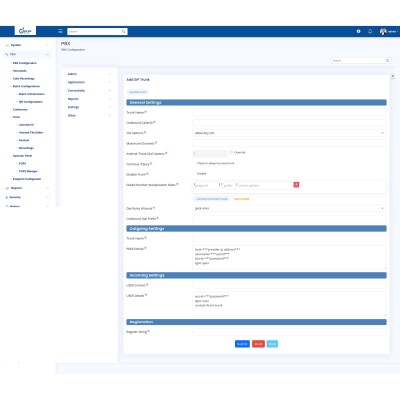The width and height of the screenshot is (400, 400).
Task: Click the help icon next to Trunk Name
Action: 146,112
